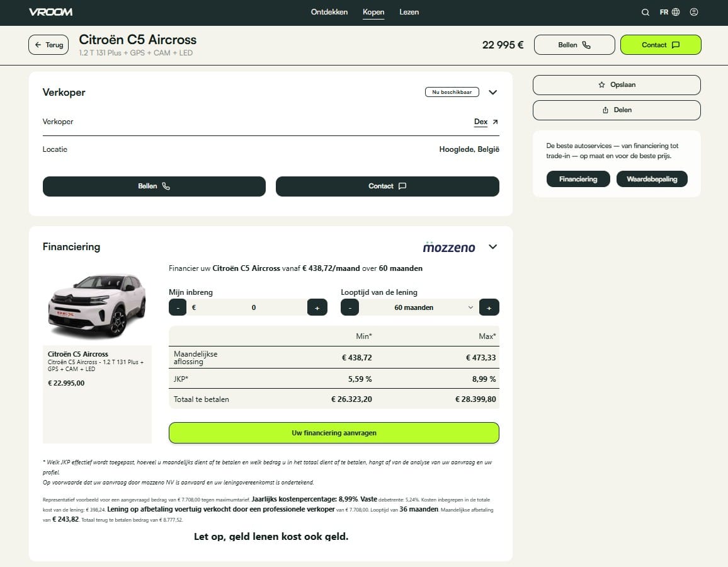
Task: Open the 60 maanden dropdown
Action: (419, 307)
